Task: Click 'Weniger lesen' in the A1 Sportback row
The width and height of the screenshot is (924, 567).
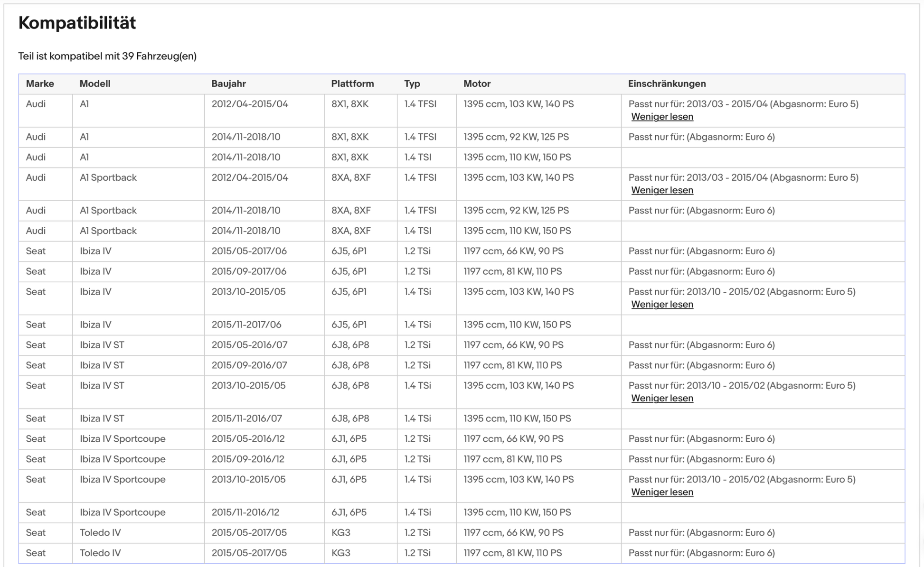Action: click(x=662, y=190)
